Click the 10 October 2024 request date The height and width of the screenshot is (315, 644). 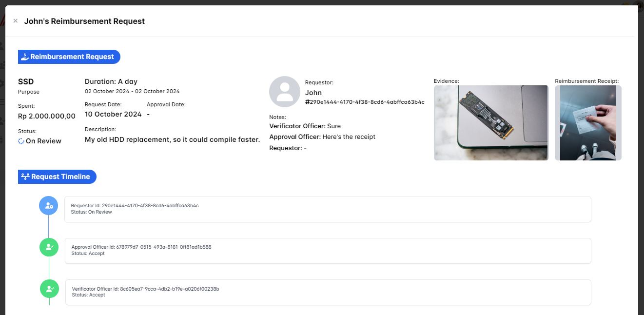click(x=113, y=114)
